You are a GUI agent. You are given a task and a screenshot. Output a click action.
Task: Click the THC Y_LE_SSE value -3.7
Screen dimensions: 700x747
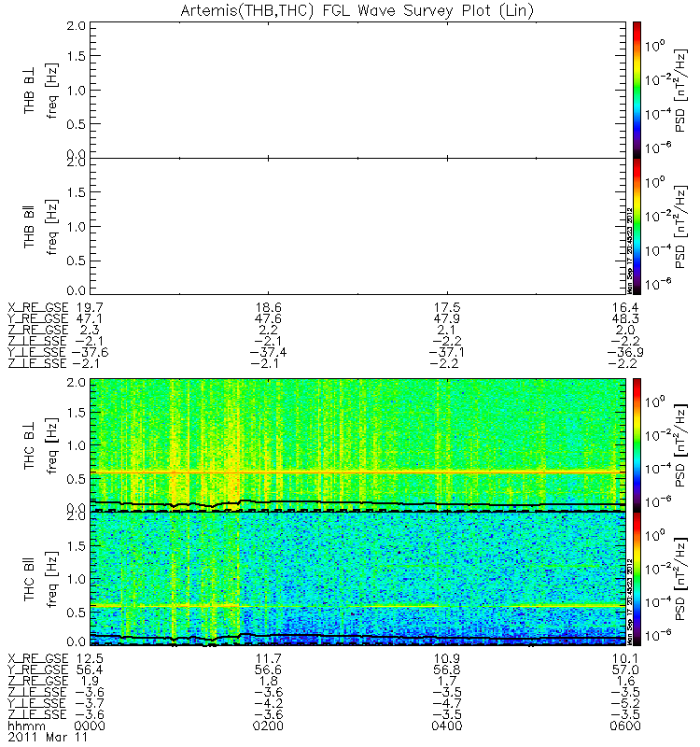[x=90, y=703]
